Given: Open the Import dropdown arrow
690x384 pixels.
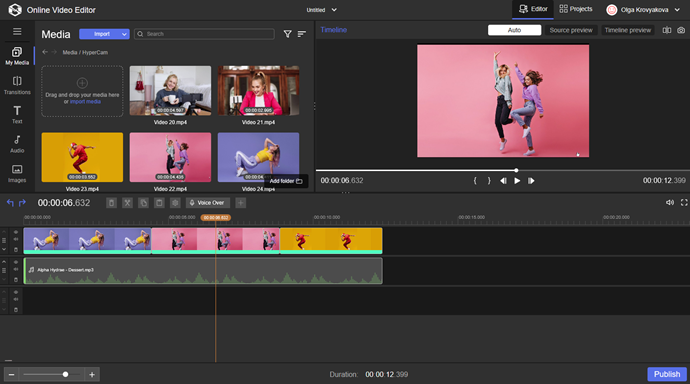Looking at the screenshot, I should 124,34.
